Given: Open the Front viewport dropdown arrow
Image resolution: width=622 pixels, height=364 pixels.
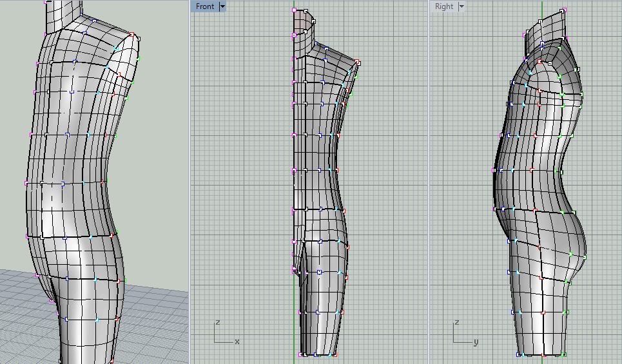Looking at the screenshot, I should pyautogui.click(x=222, y=6).
